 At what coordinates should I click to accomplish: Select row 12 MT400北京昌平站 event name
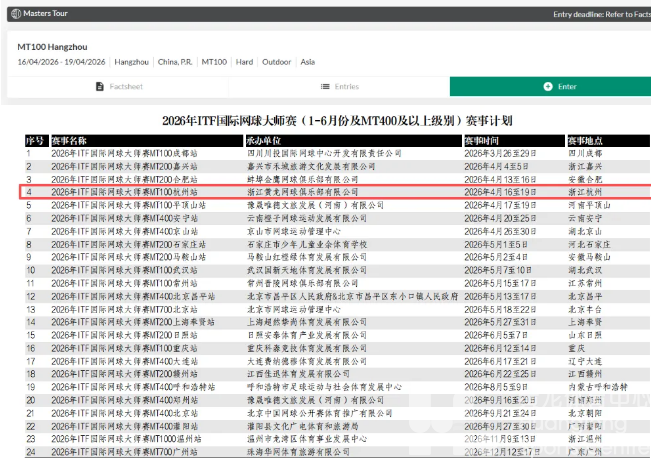click(x=133, y=296)
